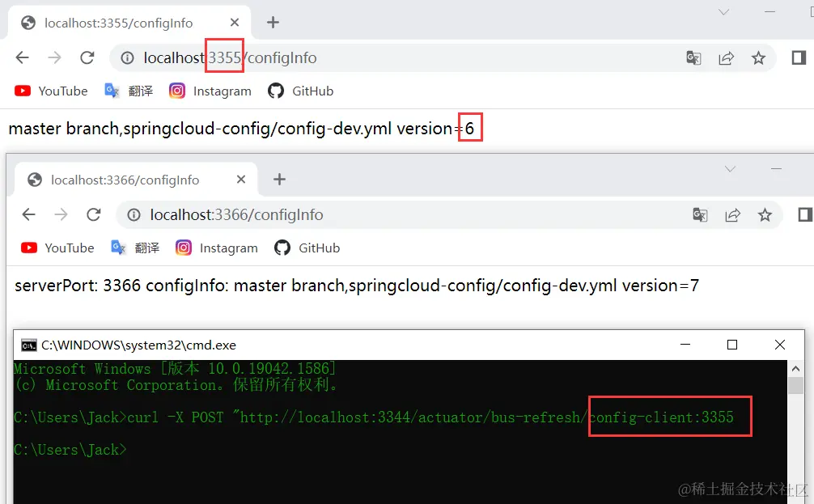View site info icon in localhost:3366 address bar

134,214
